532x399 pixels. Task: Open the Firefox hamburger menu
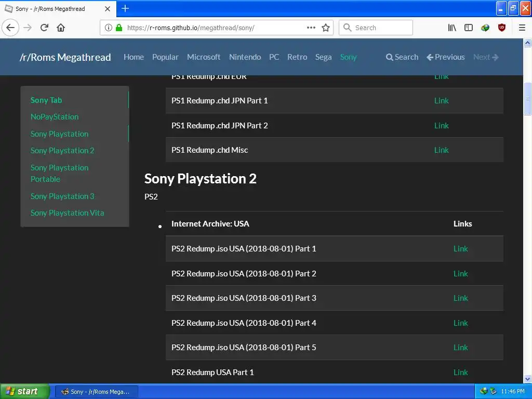[522, 28]
